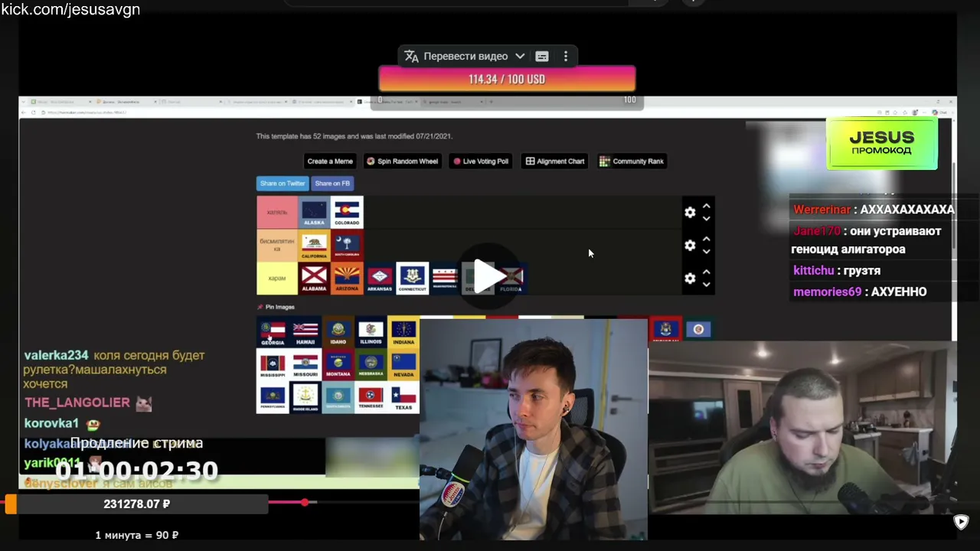Pick the Hawaii flag from the image pool
This screenshot has width=980, height=551.
click(x=305, y=332)
